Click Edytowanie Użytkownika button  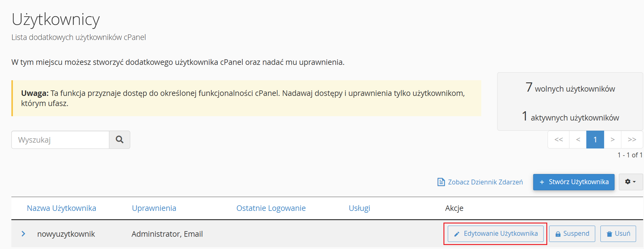[495, 234]
